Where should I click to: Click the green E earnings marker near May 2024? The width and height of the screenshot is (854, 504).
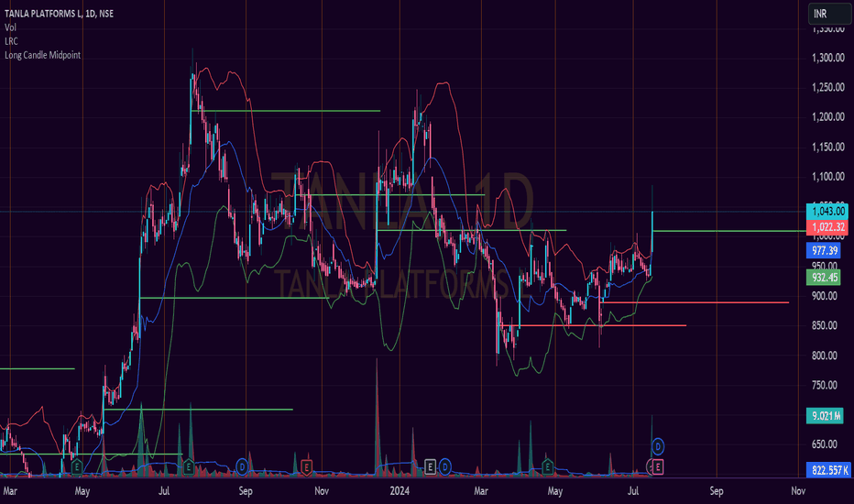point(547,466)
